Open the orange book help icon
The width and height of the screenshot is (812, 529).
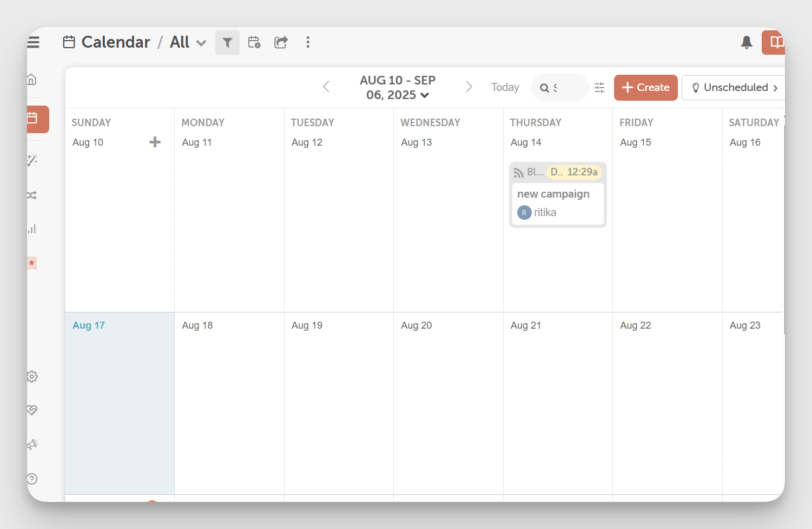(775, 42)
